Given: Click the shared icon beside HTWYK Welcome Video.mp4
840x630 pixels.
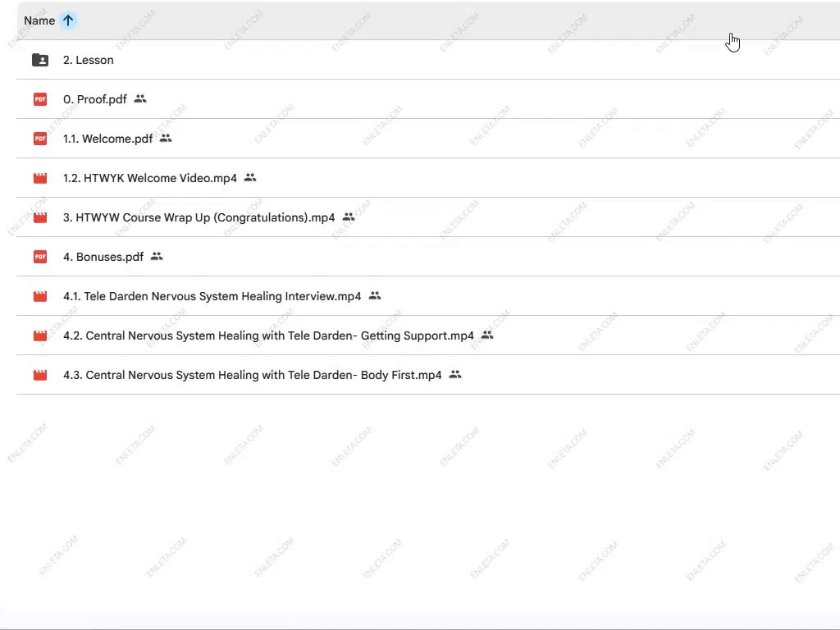Looking at the screenshot, I should coord(250,177).
